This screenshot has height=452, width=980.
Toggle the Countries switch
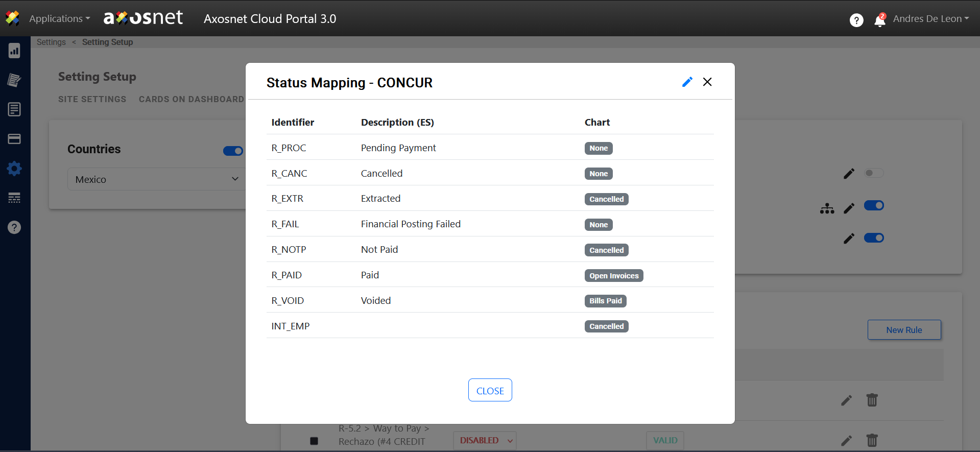click(233, 151)
